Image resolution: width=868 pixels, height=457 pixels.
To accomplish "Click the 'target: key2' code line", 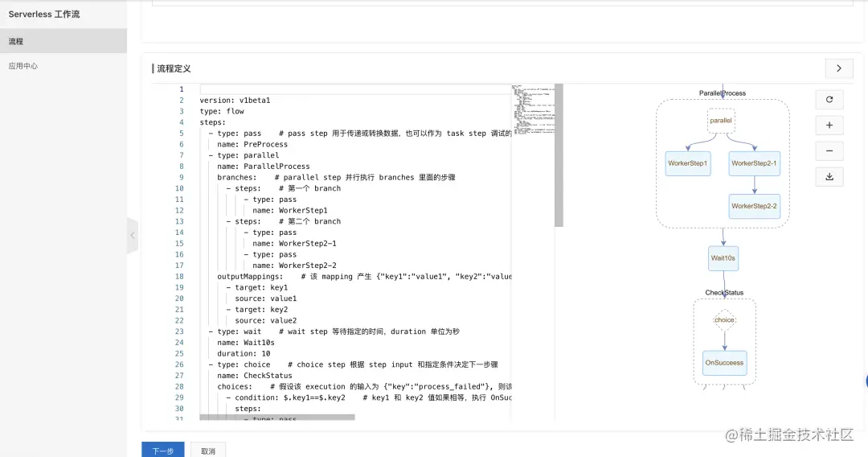I will click(x=261, y=310).
